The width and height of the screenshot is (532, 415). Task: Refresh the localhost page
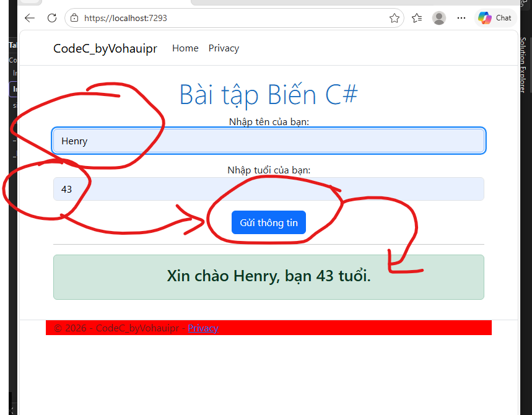52,18
